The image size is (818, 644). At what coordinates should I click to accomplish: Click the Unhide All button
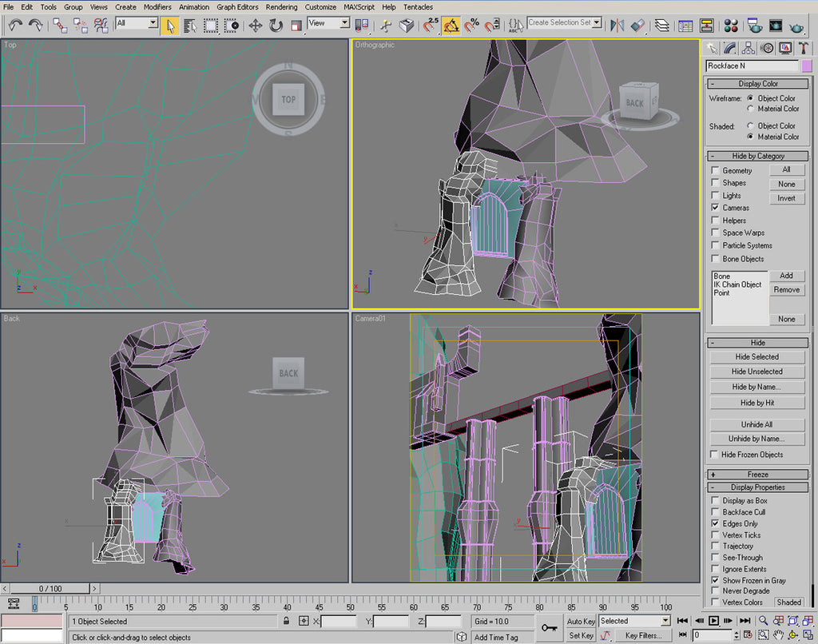756,425
